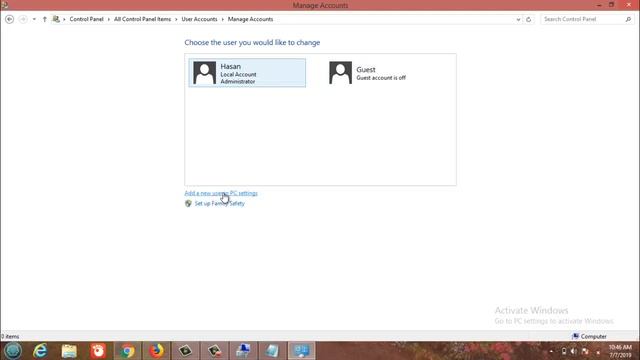
Task: Click the Guest account picture
Action: 340,73
